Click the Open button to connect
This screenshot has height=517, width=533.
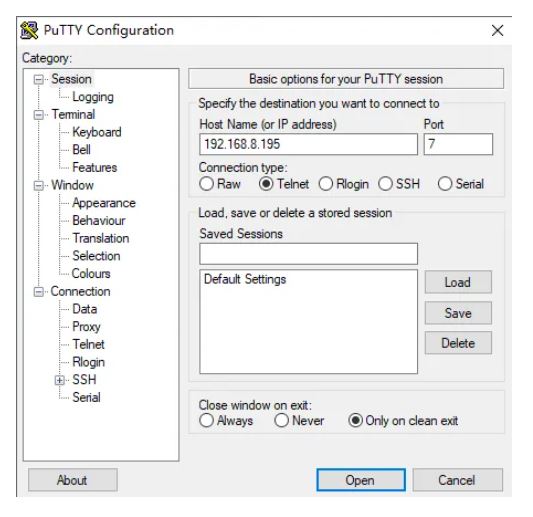pos(361,480)
